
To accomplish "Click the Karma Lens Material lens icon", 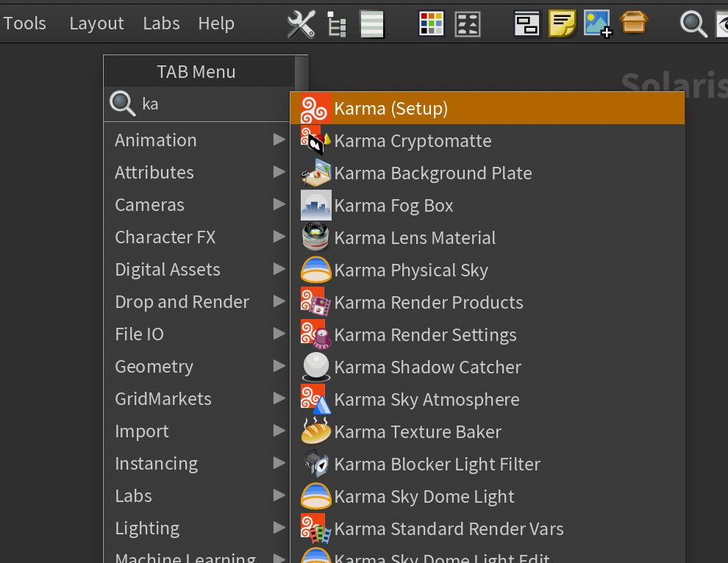I will (315, 237).
